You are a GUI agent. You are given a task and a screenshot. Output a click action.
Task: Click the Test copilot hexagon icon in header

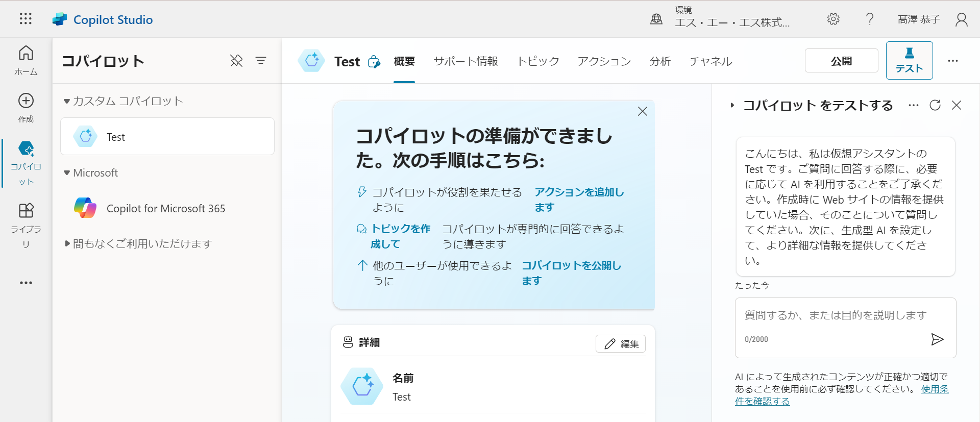(x=312, y=61)
